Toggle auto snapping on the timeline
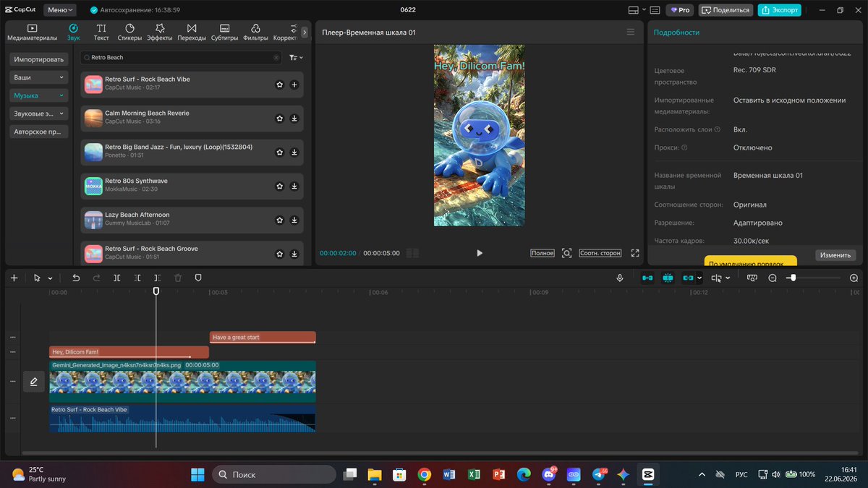 click(668, 278)
